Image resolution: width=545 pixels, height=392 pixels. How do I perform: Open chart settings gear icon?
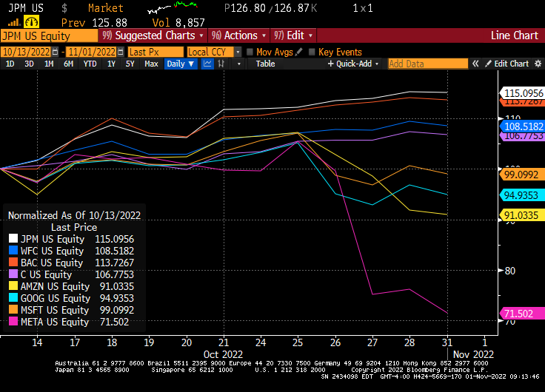point(538,64)
